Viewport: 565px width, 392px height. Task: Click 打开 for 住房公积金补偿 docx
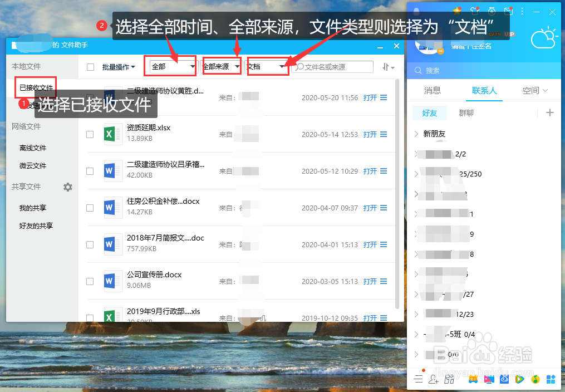tap(370, 208)
